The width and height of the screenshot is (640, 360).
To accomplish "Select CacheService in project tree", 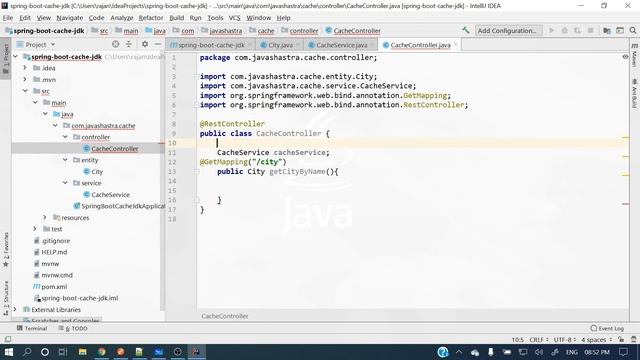I will click(x=110, y=195).
